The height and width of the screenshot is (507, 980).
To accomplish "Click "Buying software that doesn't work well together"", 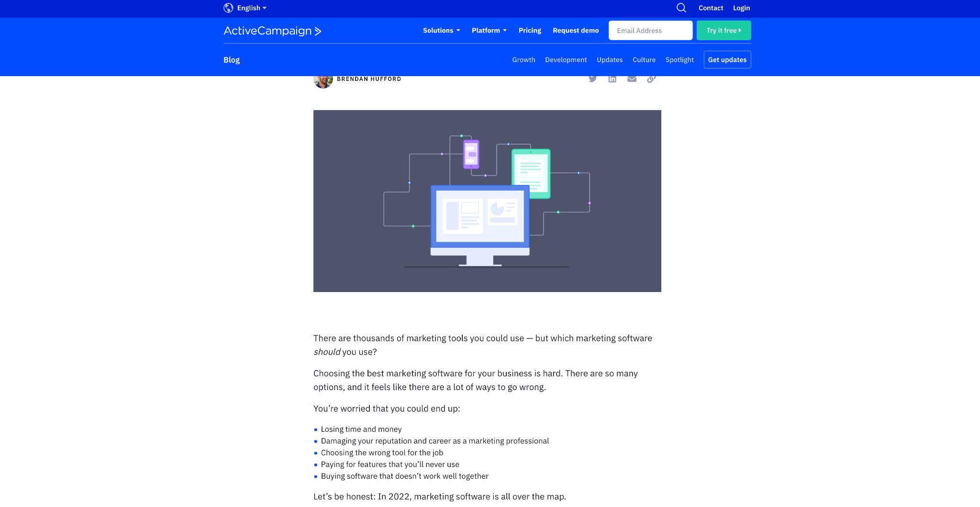I will tap(405, 476).
